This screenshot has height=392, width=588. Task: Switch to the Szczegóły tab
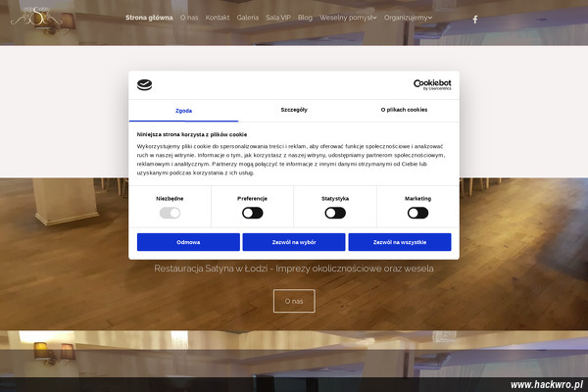tap(294, 110)
